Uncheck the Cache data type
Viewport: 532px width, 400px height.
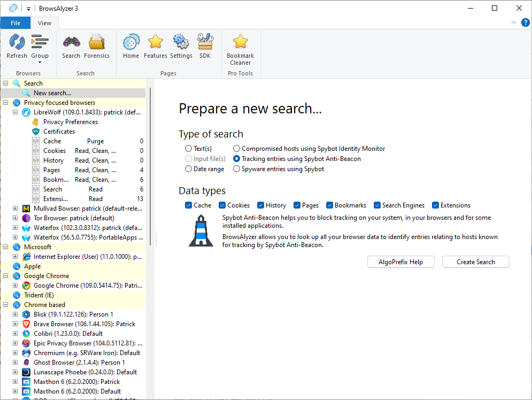click(189, 205)
